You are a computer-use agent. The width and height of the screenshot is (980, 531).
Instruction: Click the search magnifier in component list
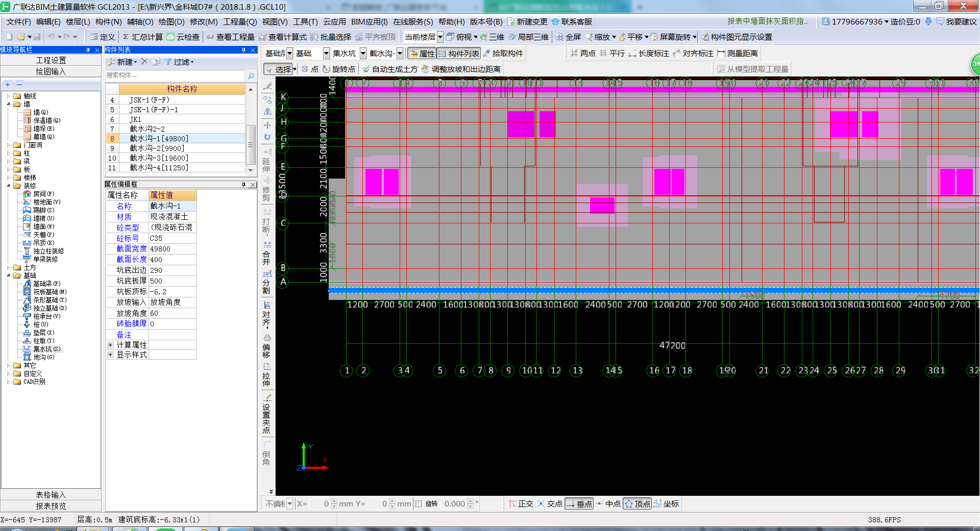pos(251,75)
